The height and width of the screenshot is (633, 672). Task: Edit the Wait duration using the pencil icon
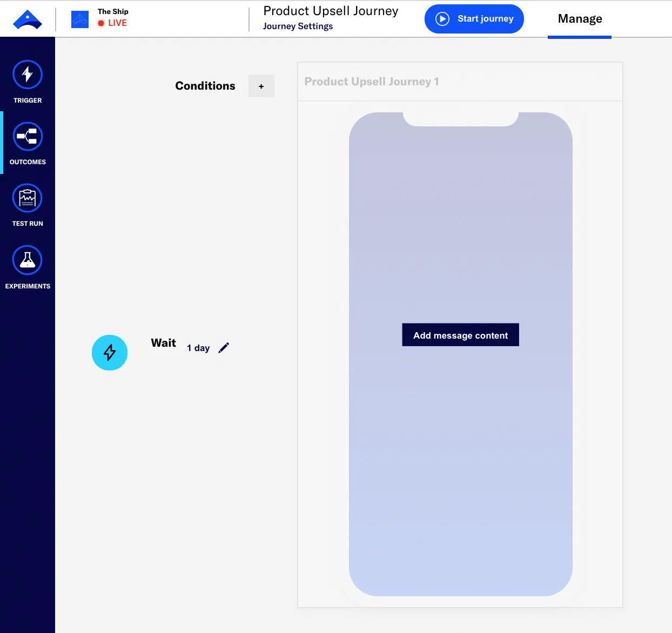coord(224,347)
